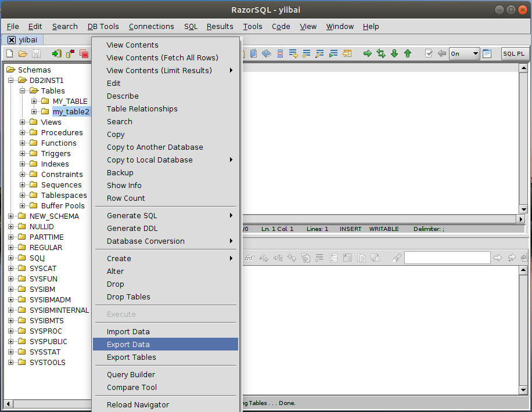Toggle the checkmark icon beside the gray arrow

(x=429, y=54)
